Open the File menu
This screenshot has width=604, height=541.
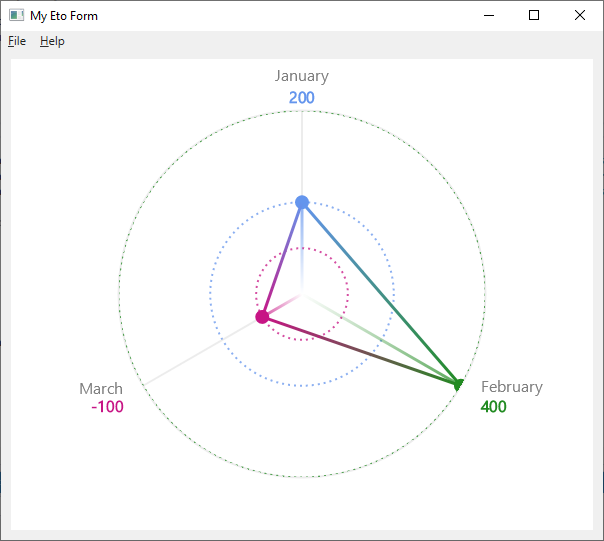pyautogui.click(x=17, y=41)
